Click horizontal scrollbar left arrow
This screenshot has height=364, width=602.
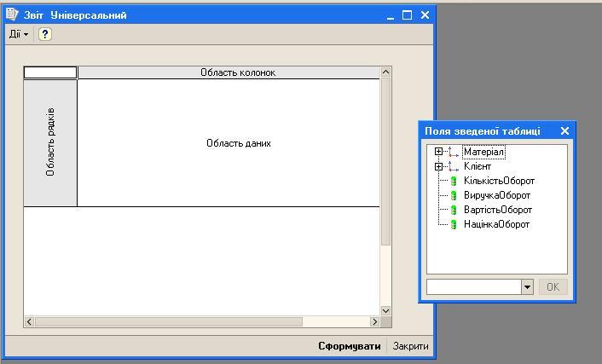coord(29,321)
